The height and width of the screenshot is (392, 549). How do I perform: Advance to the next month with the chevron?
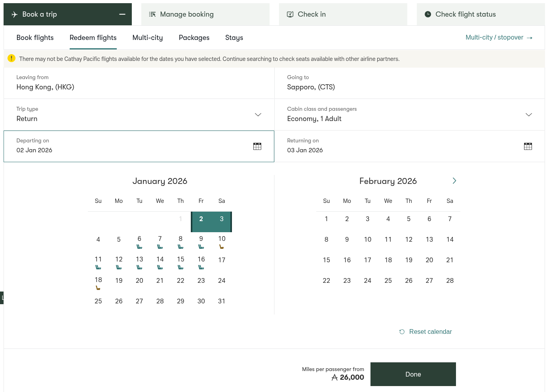[454, 181]
